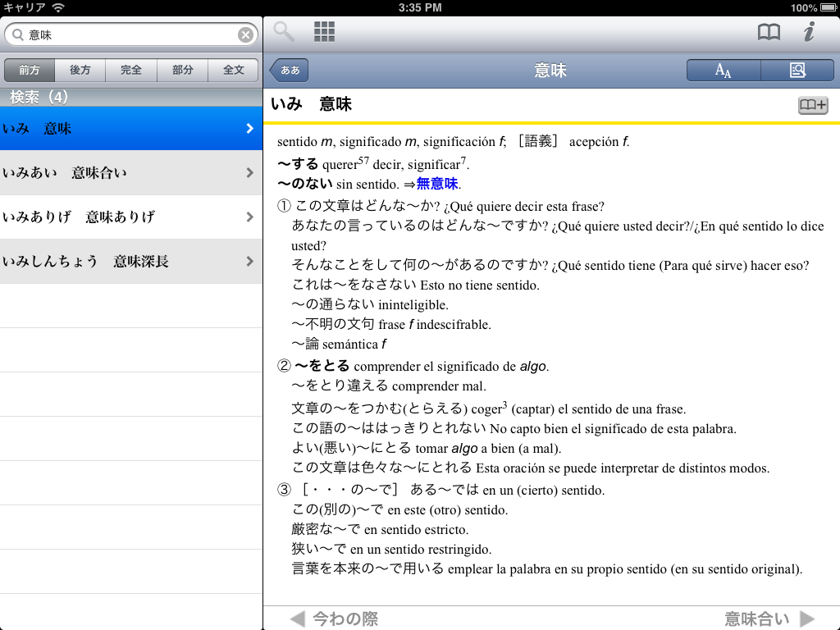Select 前方 prefix match mode
The height and width of the screenshot is (630, 840).
(x=30, y=71)
